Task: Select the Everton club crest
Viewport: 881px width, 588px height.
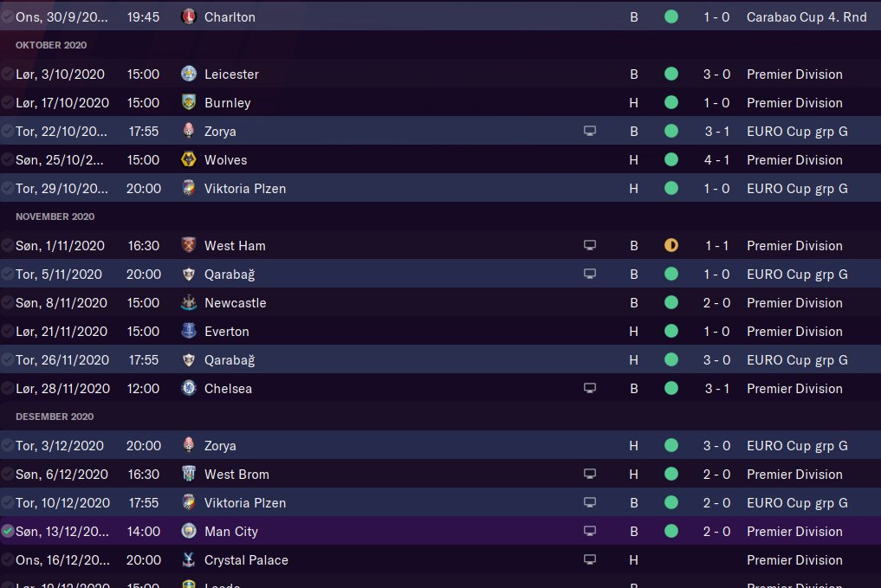Action: (189, 332)
